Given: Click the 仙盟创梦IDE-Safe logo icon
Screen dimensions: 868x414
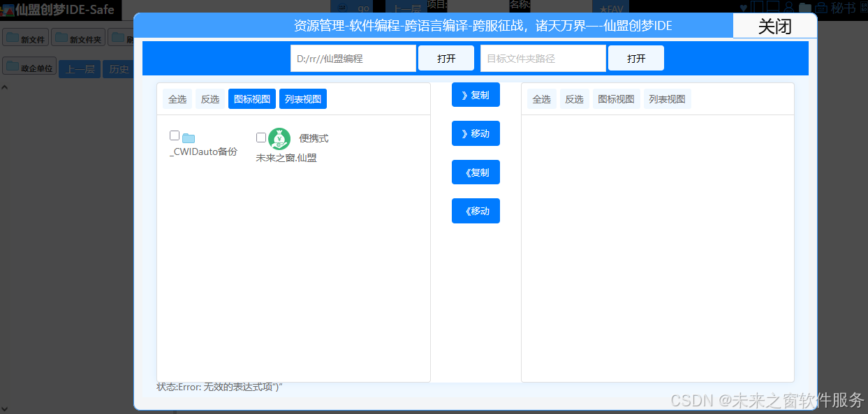Looking at the screenshot, I should pos(8,10).
